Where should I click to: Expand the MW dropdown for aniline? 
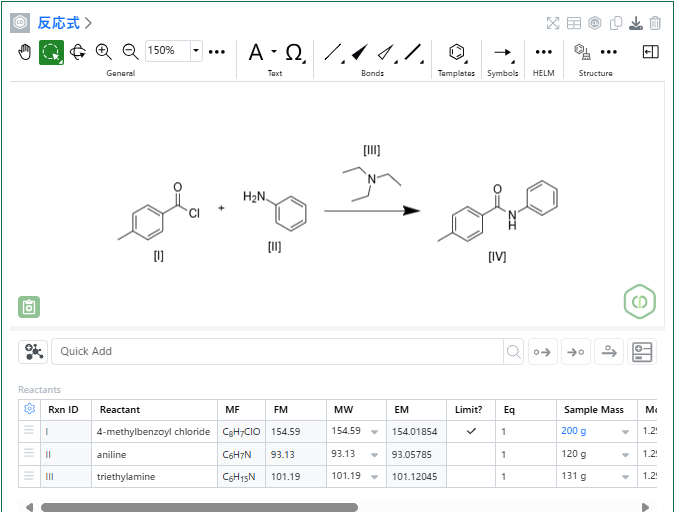374,454
